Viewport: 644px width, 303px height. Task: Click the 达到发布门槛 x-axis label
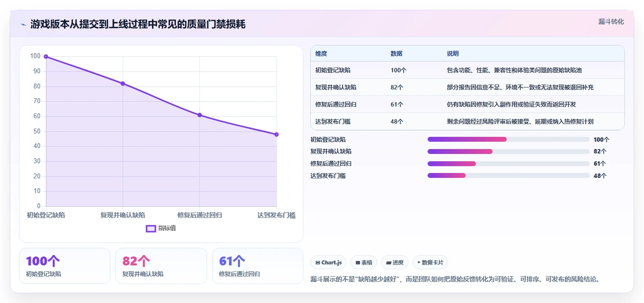tap(277, 215)
